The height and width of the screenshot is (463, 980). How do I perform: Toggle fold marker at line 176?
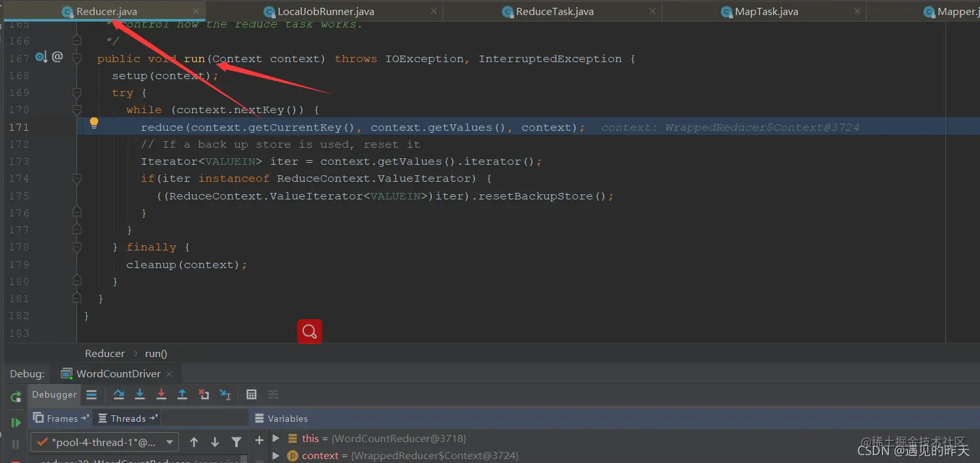77,213
